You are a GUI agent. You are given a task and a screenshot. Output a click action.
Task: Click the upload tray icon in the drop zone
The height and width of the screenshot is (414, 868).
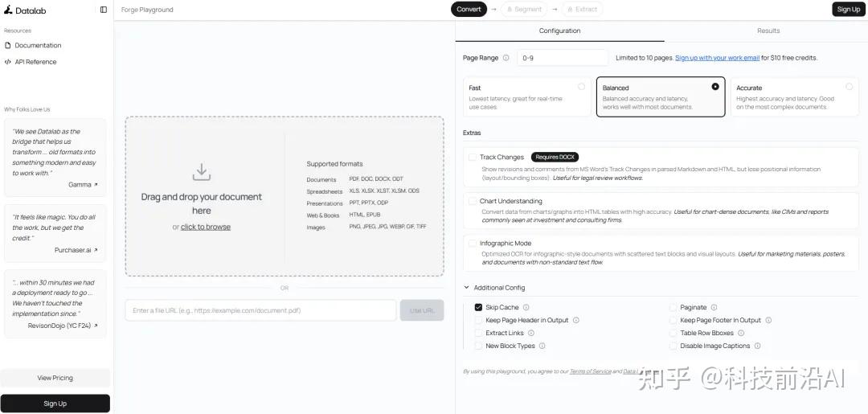[x=202, y=172]
